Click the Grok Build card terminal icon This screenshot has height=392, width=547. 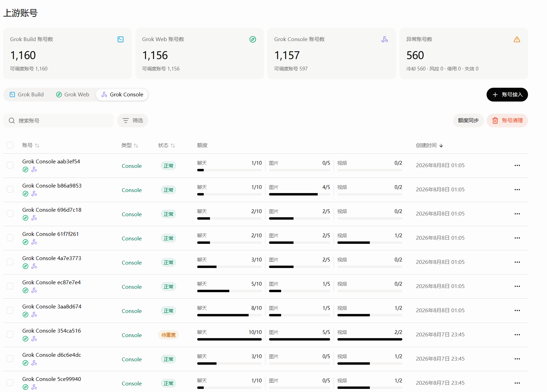[121, 39]
